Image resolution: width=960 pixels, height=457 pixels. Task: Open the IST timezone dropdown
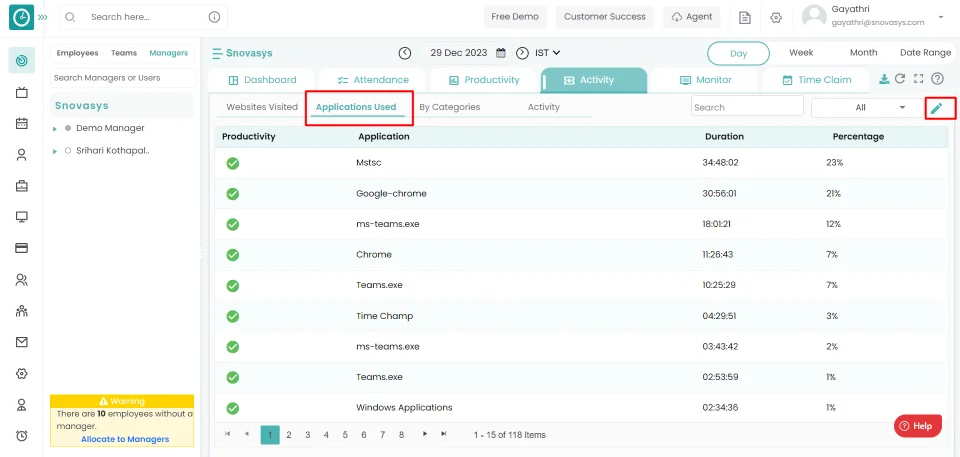[x=548, y=53]
